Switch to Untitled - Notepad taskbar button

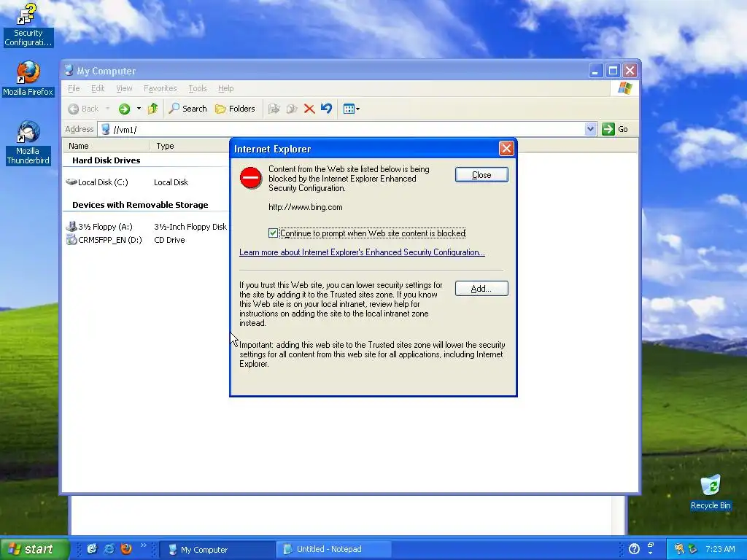(333, 550)
